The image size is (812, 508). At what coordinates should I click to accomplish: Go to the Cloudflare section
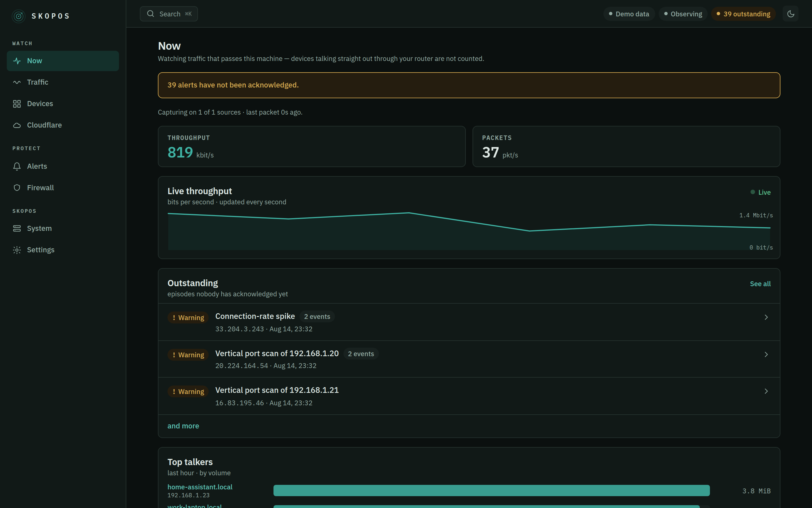click(x=63, y=125)
